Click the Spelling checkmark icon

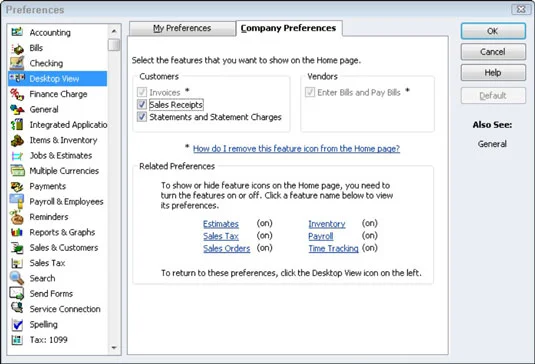(x=17, y=324)
